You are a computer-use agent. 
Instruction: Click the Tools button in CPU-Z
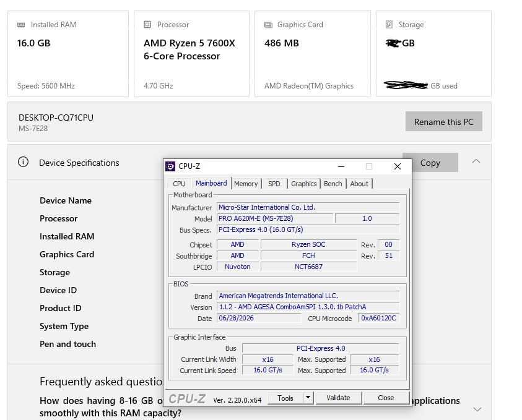tap(285, 398)
